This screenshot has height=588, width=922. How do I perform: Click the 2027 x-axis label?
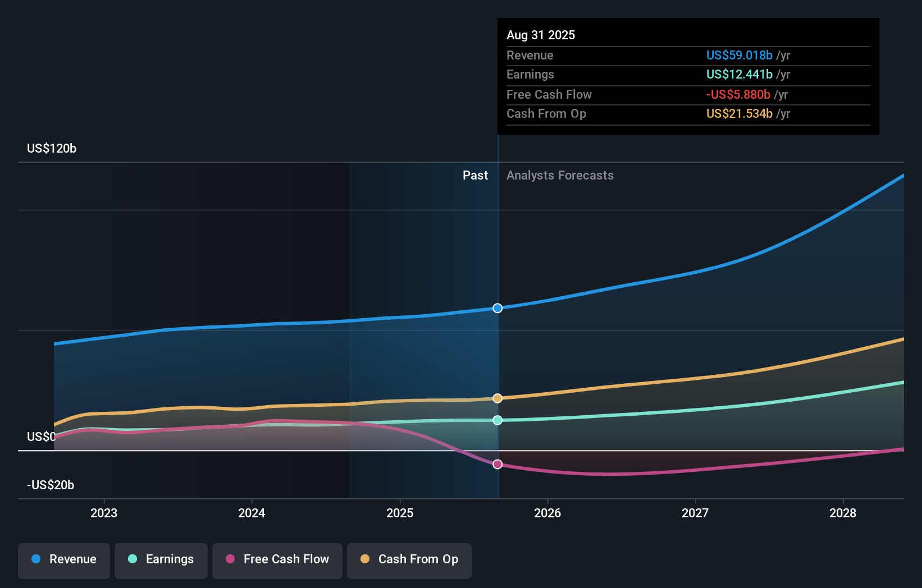695,513
